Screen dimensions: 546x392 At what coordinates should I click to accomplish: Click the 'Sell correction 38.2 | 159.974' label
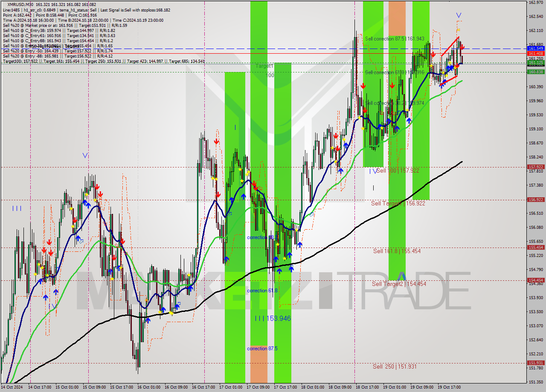[x=395, y=103]
